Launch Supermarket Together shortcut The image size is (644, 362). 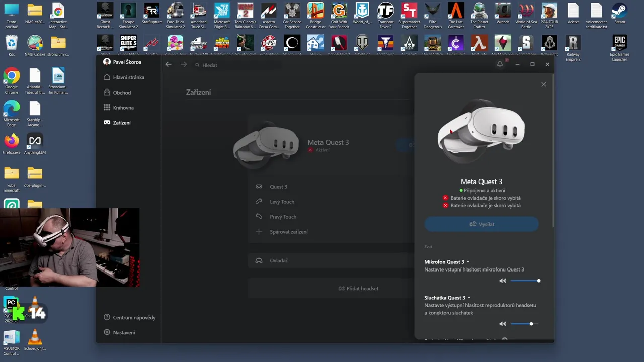409,16
